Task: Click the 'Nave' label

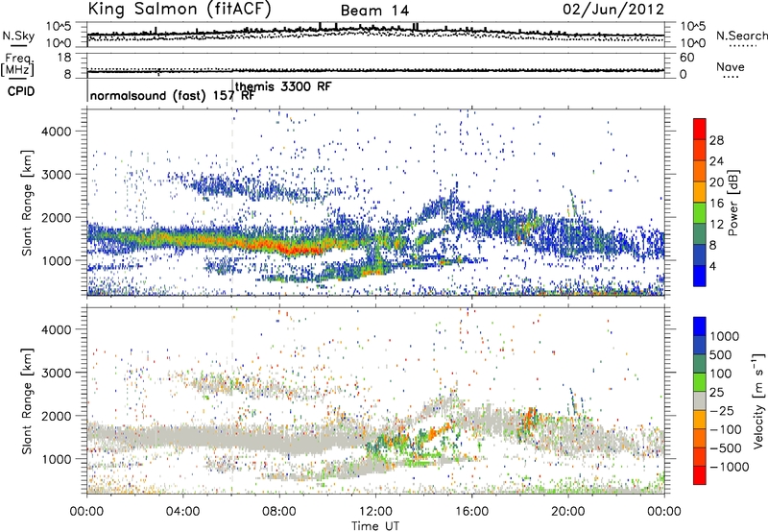Action: coord(731,67)
